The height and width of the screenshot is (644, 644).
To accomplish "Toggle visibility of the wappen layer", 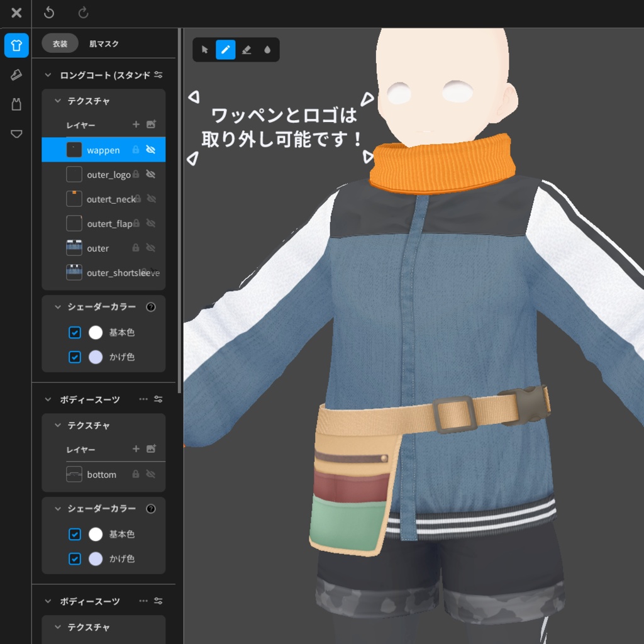I will [x=150, y=150].
